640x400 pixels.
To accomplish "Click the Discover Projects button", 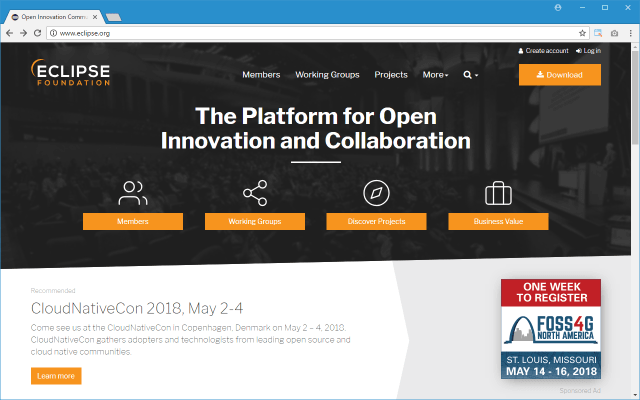I will (376, 221).
